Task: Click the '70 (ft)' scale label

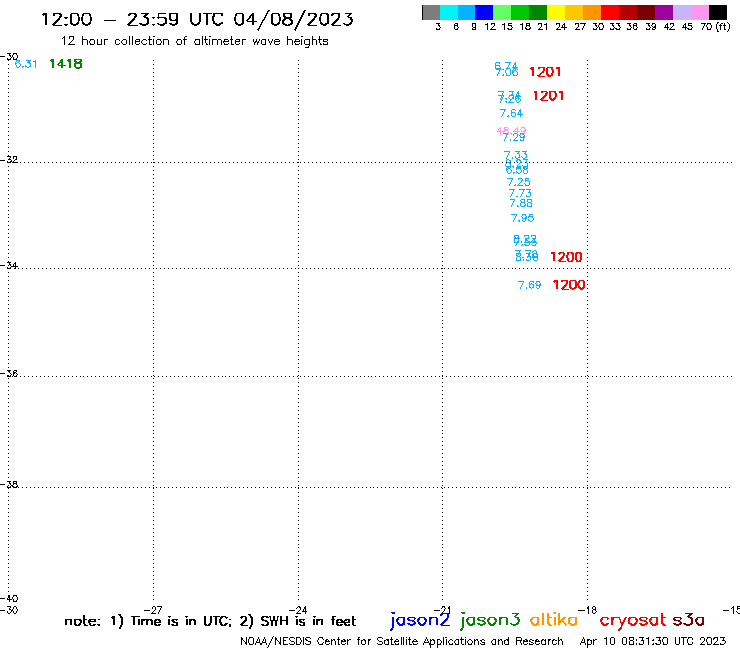Action: pyautogui.click(x=715, y=27)
